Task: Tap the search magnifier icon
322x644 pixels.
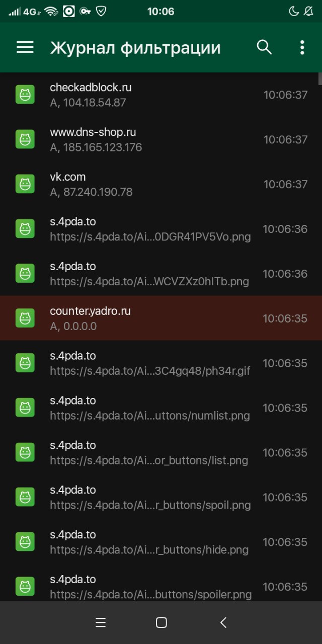Action: pyautogui.click(x=264, y=47)
